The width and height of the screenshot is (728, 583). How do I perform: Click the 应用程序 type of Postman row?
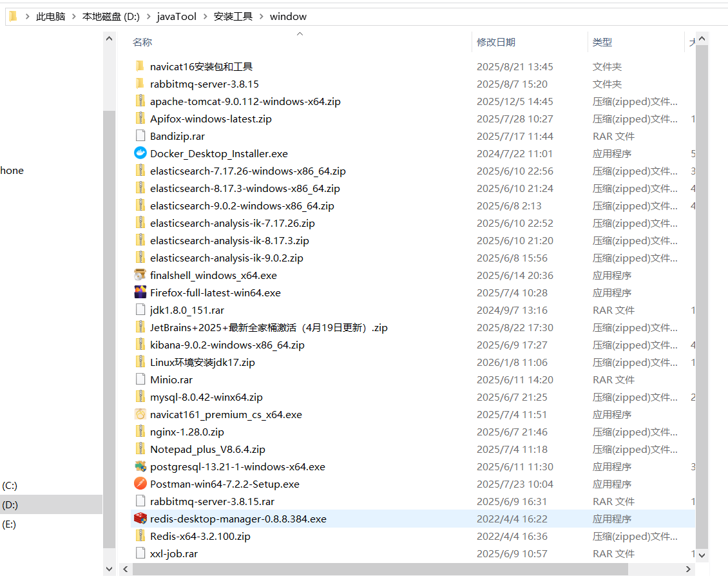click(611, 484)
